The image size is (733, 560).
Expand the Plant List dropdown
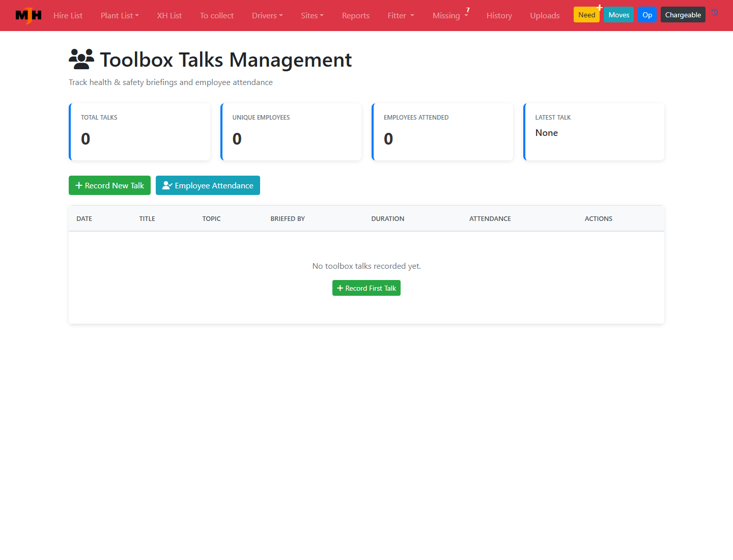(120, 15)
